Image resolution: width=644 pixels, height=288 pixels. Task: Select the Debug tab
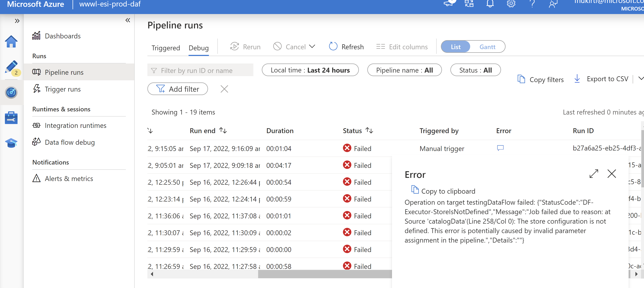(x=199, y=48)
